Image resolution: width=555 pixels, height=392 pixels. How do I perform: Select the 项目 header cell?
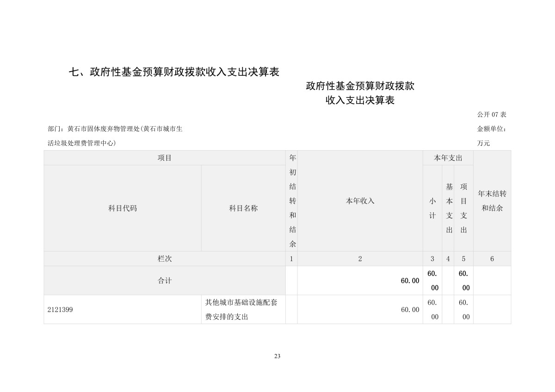[x=165, y=158]
